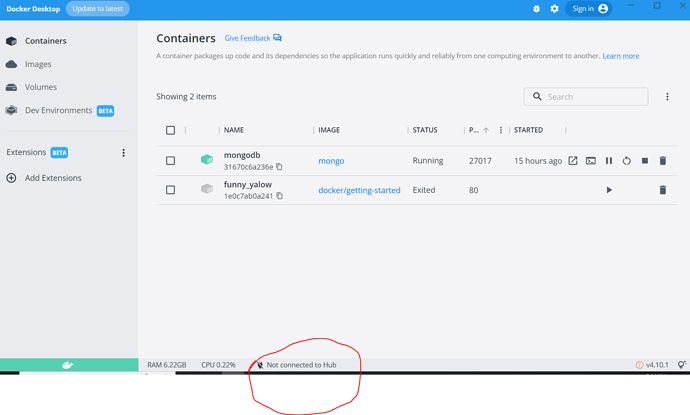Image resolution: width=690 pixels, height=415 pixels.
Task: Select the mongodb container checkbox
Action: point(170,161)
